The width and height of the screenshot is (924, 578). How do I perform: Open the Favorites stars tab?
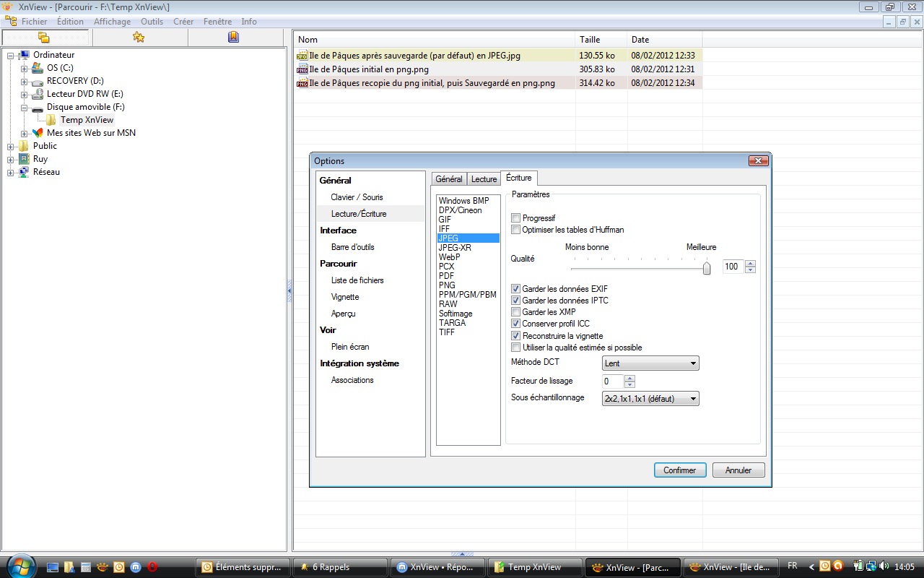pos(139,38)
